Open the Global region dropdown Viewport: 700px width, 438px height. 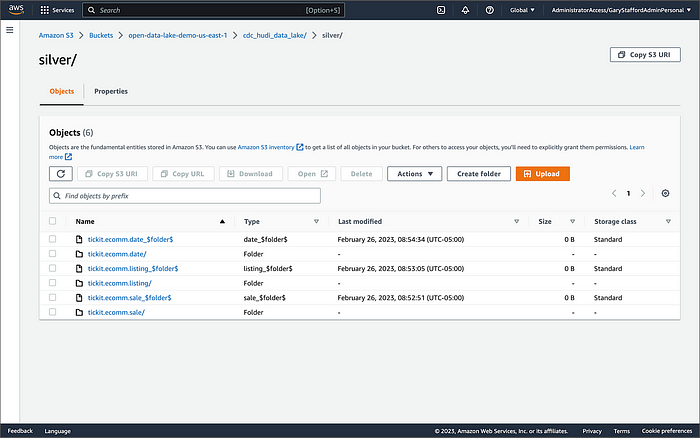(522, 10)
